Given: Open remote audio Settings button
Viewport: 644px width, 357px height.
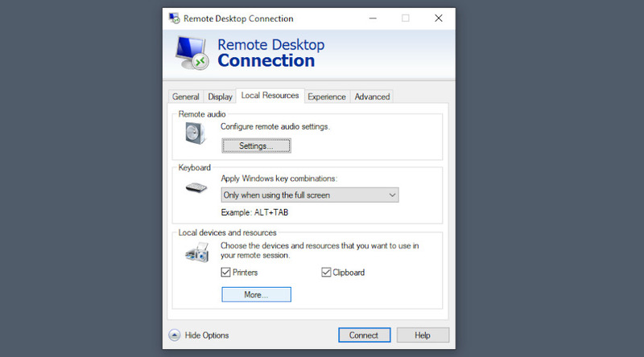Looking at the screenshot, I should click(x=256, y=146).
